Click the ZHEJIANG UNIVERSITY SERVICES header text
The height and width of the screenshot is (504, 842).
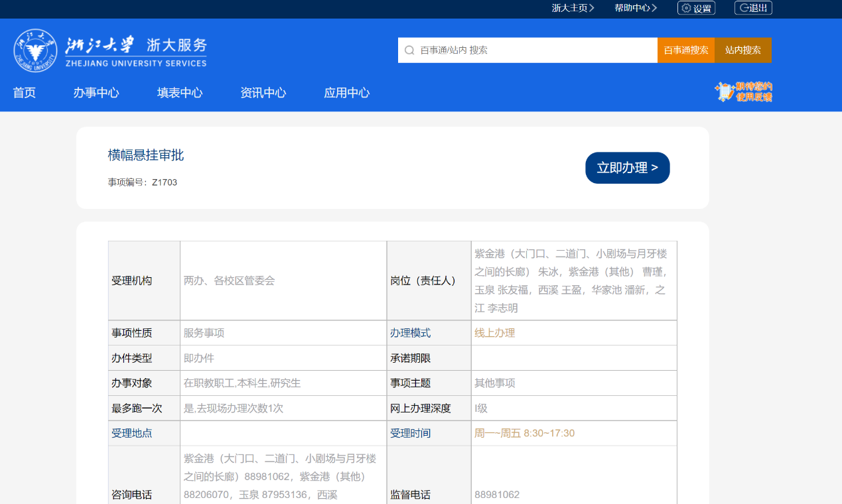click(x=136, y=64)
